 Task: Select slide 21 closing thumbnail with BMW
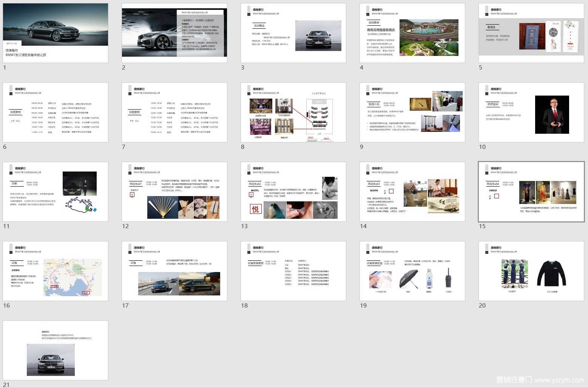[56, 351]
